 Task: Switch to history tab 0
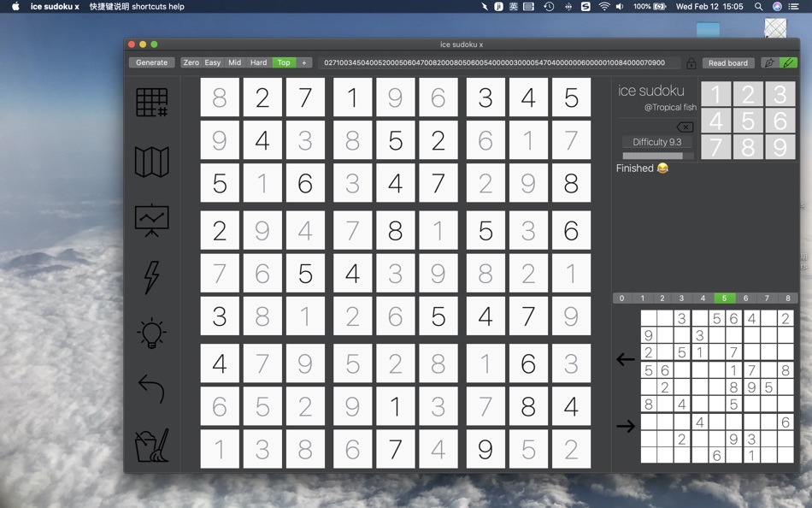[x=621, y=298]
